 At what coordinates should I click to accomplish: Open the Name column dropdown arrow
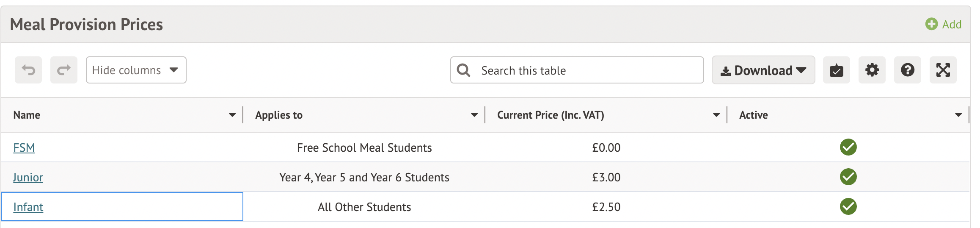(x=232, y=115)
